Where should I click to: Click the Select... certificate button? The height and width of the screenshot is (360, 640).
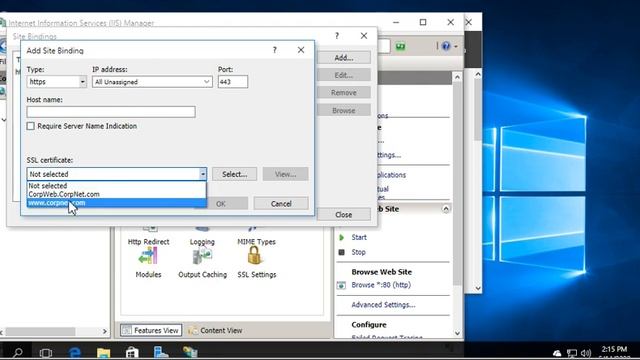[x=235, y=174]
